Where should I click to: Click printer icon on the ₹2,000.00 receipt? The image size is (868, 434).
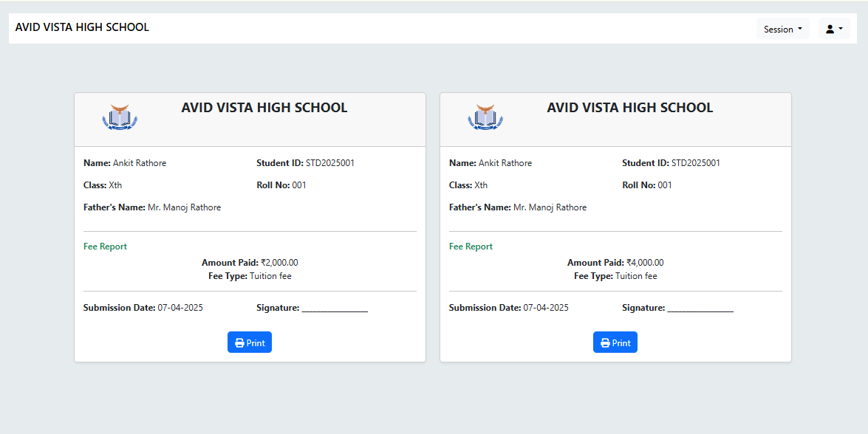click(x=239, y=342)
